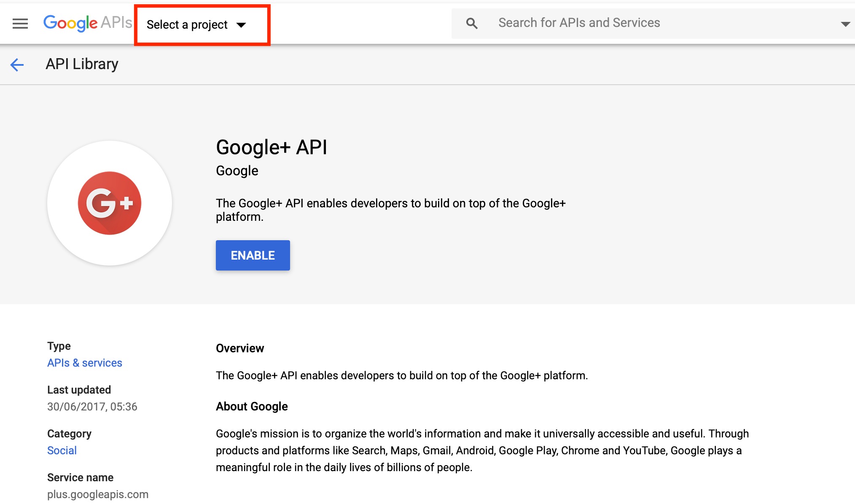This screenshot has width=855, height=504.
Task: Open the Social category link
Action: pos(62,450)
